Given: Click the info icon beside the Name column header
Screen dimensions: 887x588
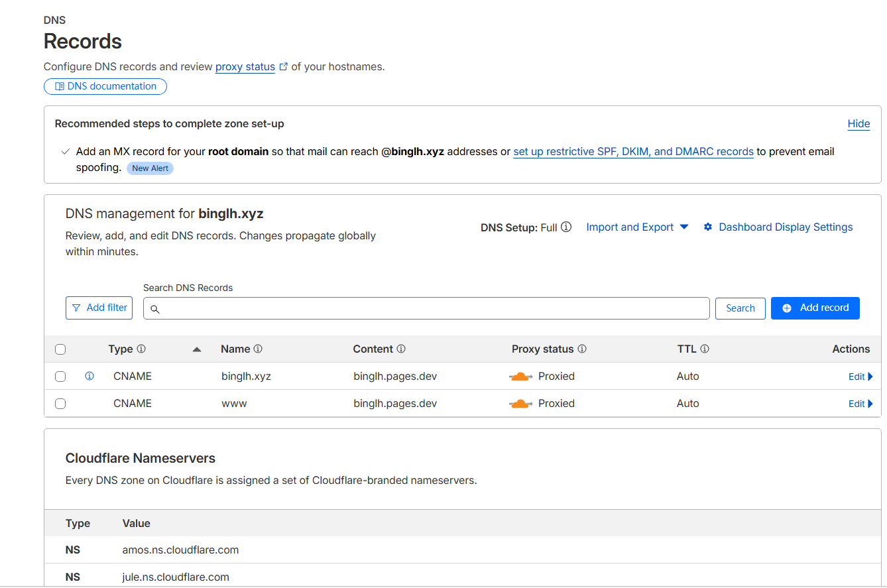Looking at the screenshot, I should 258,349.
